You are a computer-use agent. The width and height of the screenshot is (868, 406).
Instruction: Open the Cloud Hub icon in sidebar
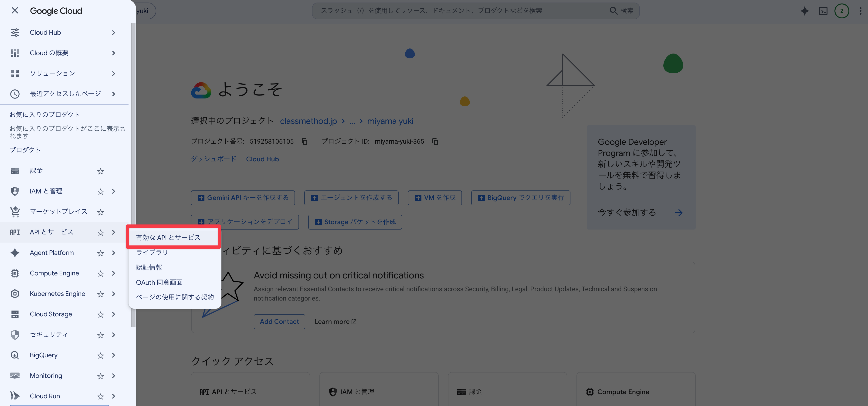[x=14, y=32]
